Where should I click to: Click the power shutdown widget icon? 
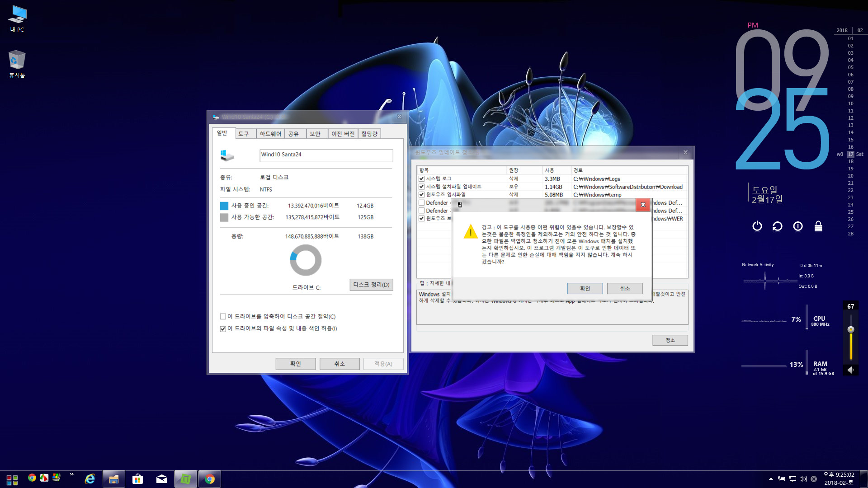click(x=757, y=226)
